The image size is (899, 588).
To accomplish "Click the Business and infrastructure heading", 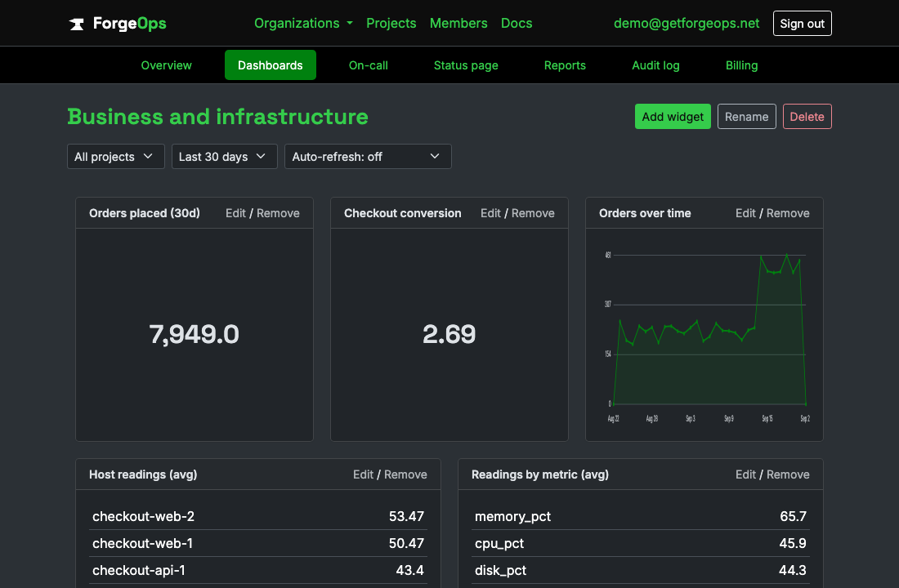I will [x=218, y=116].
